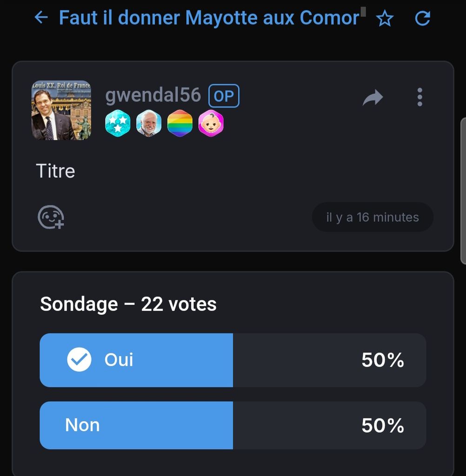Select the Oui poll option
This screenshot has height=476, width=466.
pyautogui.click(x=233, y=360)
